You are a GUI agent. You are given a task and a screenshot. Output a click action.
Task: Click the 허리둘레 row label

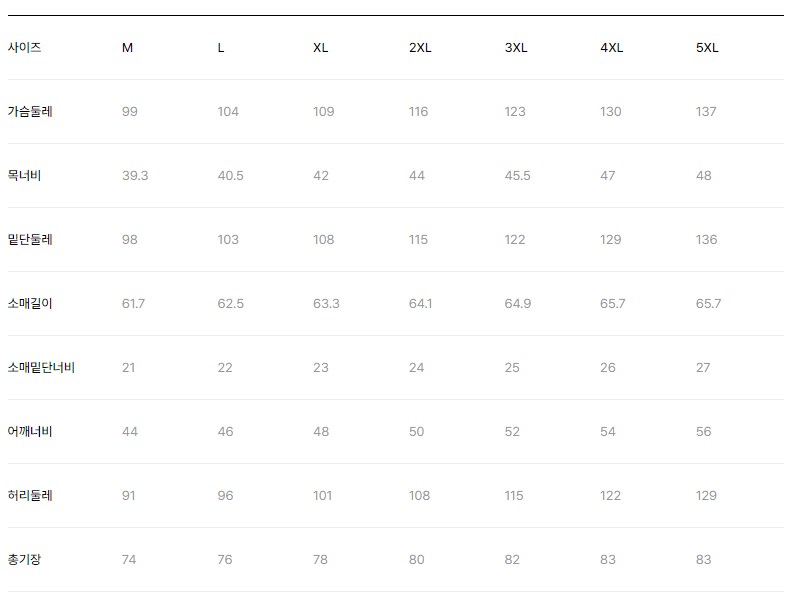click(x=30, y=495)
